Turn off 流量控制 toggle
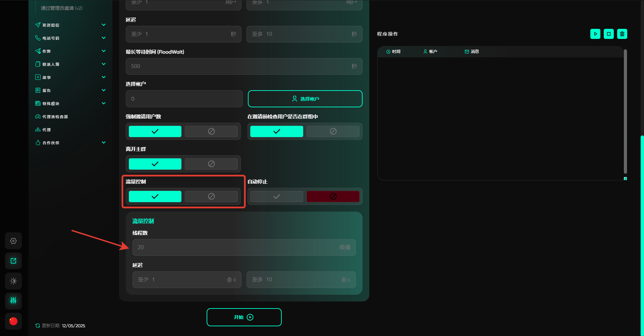The image size is (644, 336). [211, 197]
